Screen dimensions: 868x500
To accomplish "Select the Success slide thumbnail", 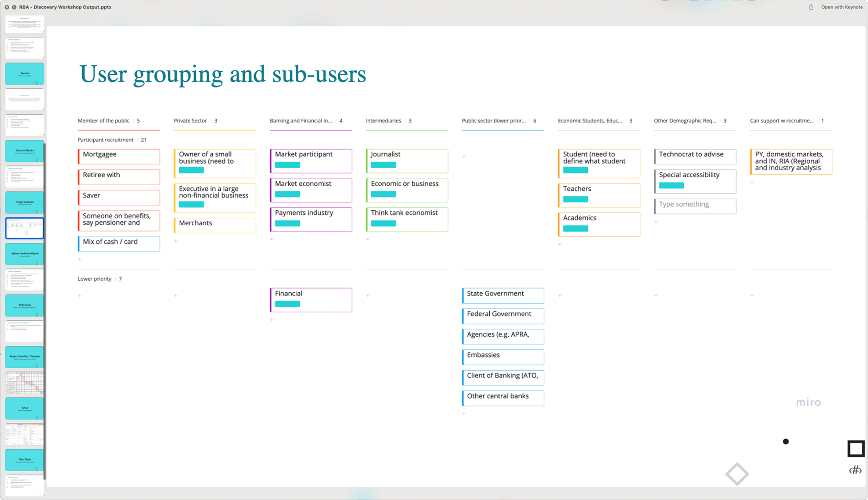I will pyautogui.click(x=25, y=74).
